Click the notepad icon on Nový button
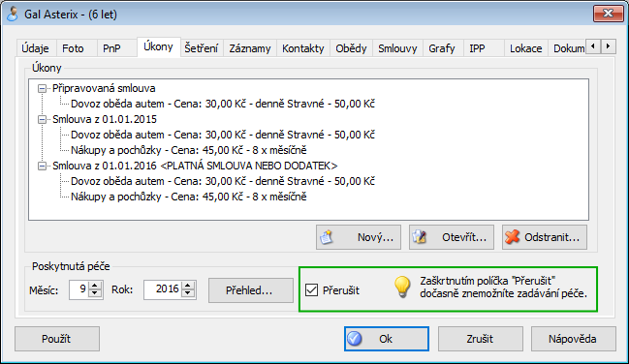The width and height of the screenshot is (629, 364). (x=327, y=237)
